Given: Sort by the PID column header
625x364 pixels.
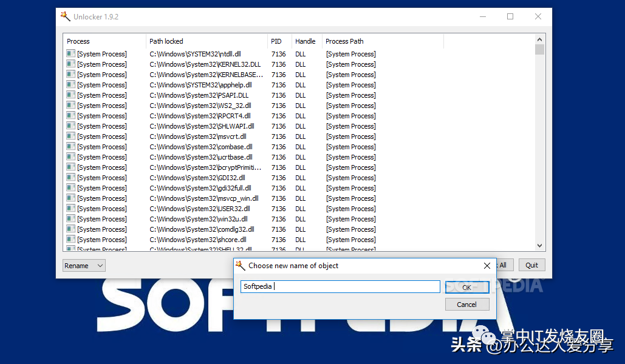Looking at the screenshot, I should [x=279, y=41].
